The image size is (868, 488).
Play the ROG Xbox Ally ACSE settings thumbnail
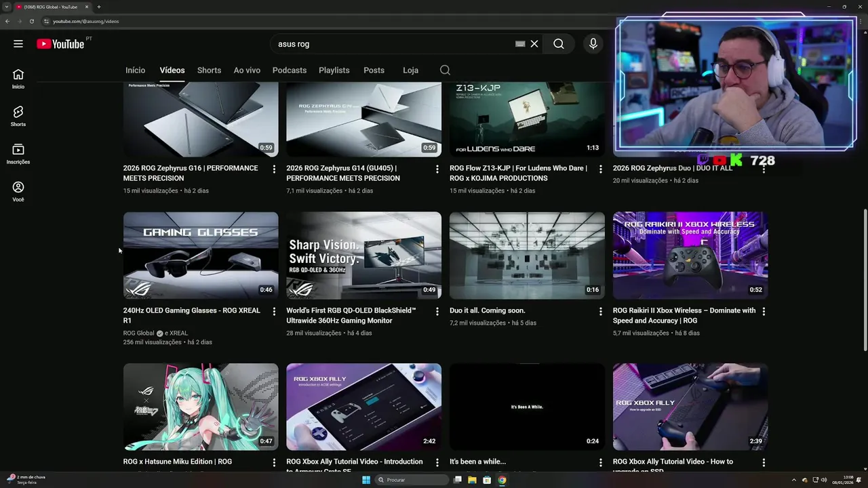tap(363, 407)
